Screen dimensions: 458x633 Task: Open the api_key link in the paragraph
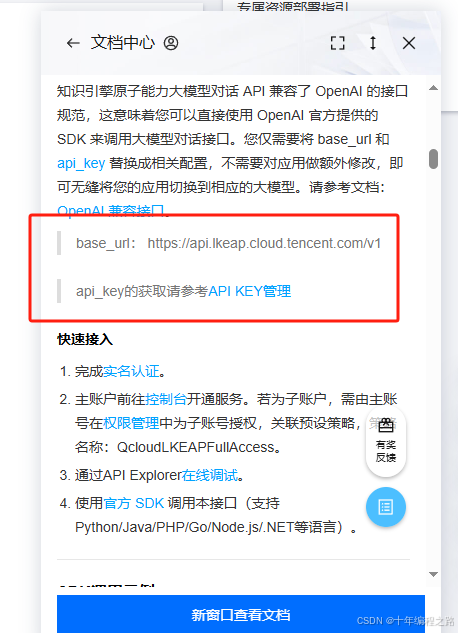pyautogui.click(x=81, y=163)
